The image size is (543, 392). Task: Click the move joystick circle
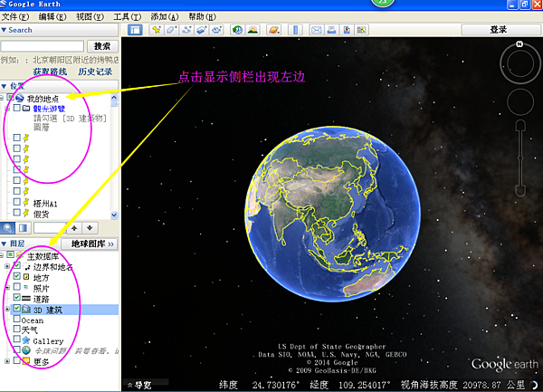pos(520,102)
